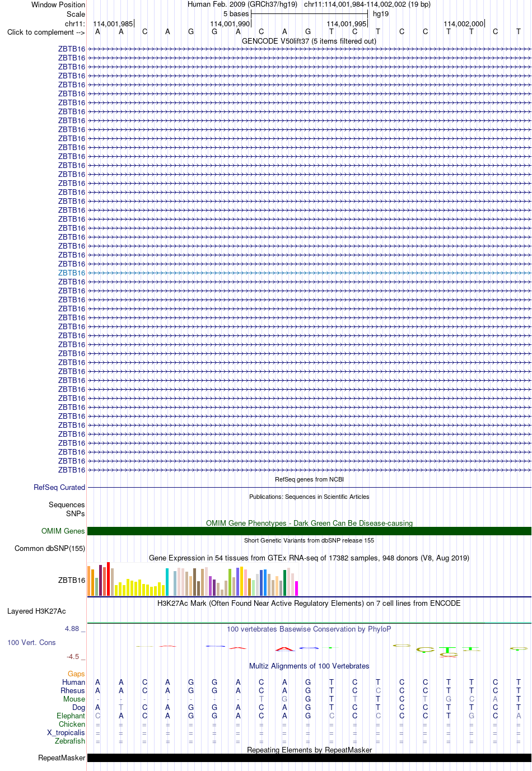Click the ZBTB16 label beside GTEx bar chart
The image size is (532, 771).
(x=72, y=580)
